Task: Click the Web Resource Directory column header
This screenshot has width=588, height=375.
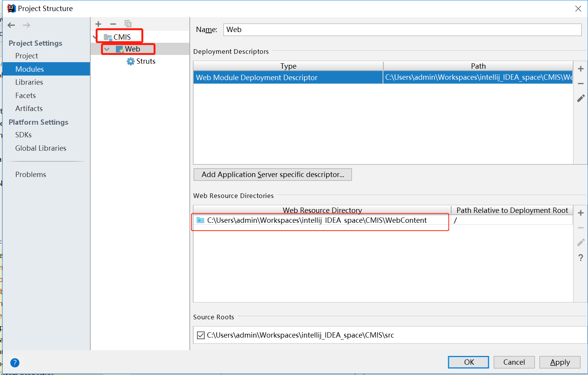Action: [x=322, y=210]
